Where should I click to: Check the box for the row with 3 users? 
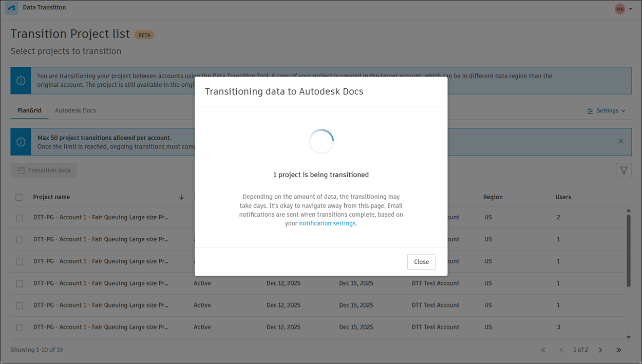tap(20, 328)
